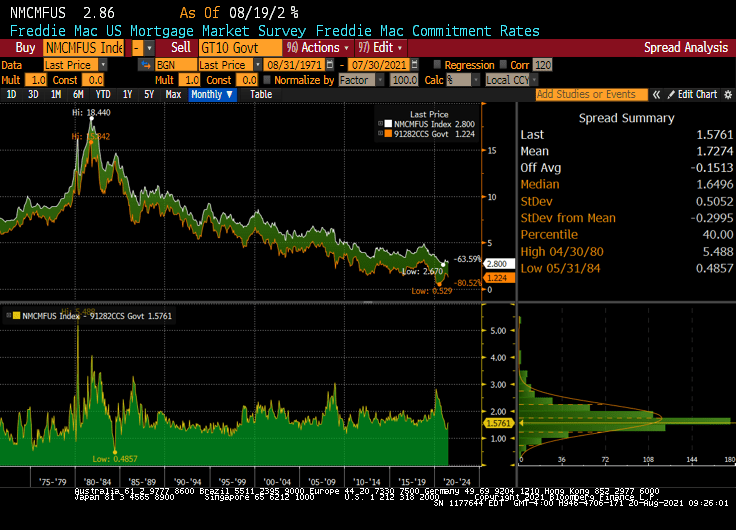This screenshot has height=530, width=736.
Task: Enable the Regression checkbox
Action: click(x=436, y=64)
